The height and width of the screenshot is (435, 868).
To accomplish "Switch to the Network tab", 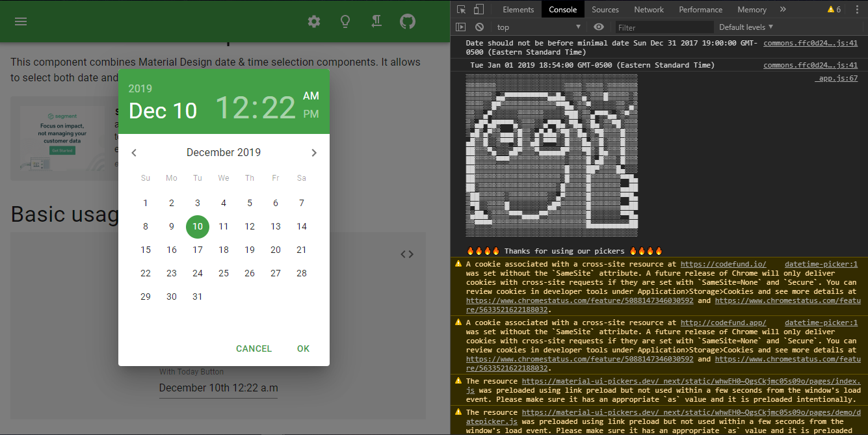I will [649, 9].
